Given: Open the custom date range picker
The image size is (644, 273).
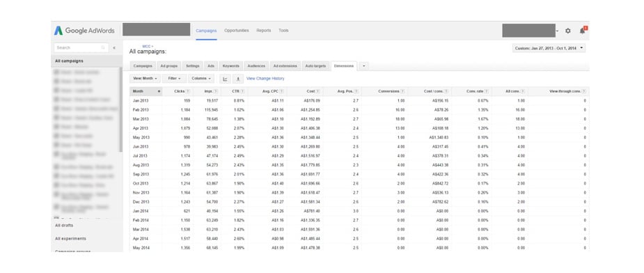Looking at the screenshot, I should click(x=549, y=48).
